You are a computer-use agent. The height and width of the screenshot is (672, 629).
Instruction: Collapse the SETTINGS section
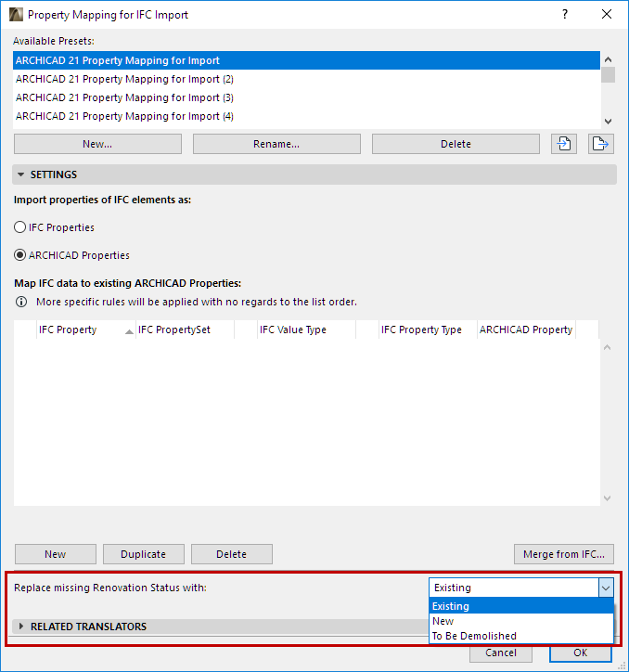pyautogui.click(x=20, y=174)
